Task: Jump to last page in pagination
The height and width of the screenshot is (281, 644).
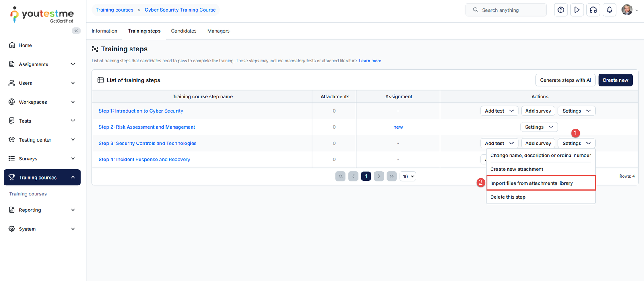Action: point(392,176)
